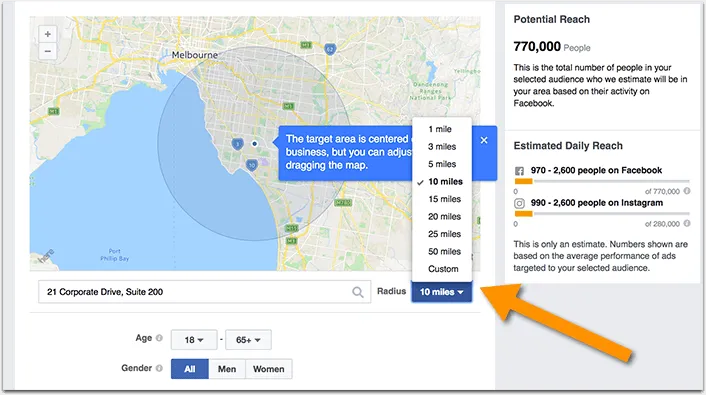706x395 pixels.
Task: Choose 5 miles radius option
Action: 442,164
